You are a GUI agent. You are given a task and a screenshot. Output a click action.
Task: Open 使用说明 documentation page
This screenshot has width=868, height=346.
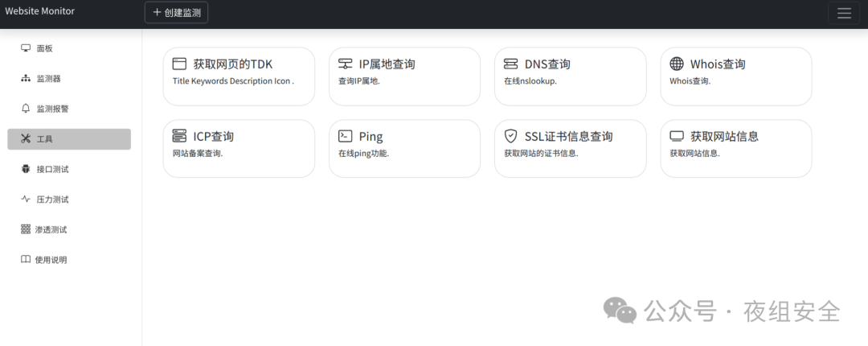point(51,260)
